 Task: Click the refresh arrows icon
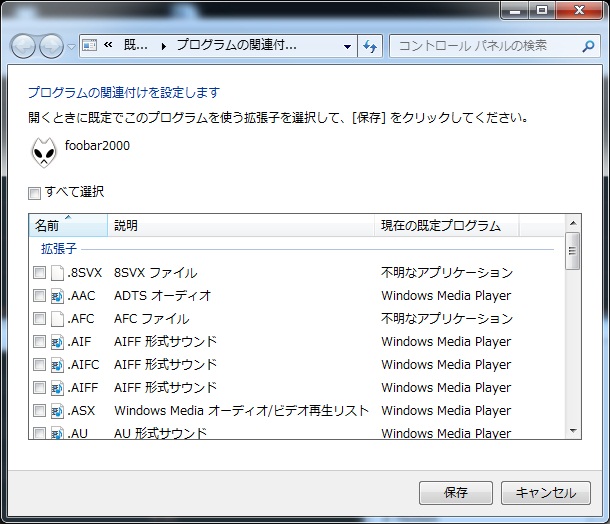[370, 46]
